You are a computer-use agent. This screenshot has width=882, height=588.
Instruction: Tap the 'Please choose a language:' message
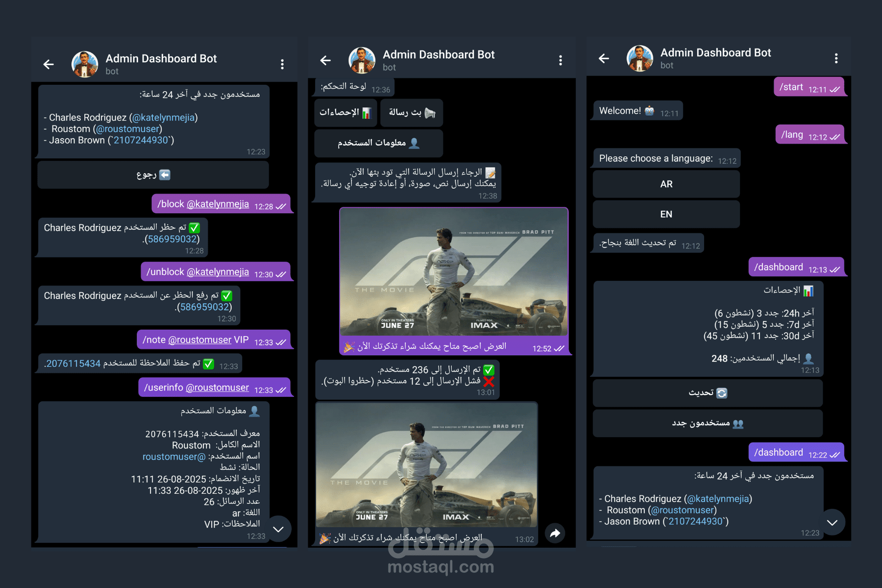pyautogui.click(x=666, y=159)
